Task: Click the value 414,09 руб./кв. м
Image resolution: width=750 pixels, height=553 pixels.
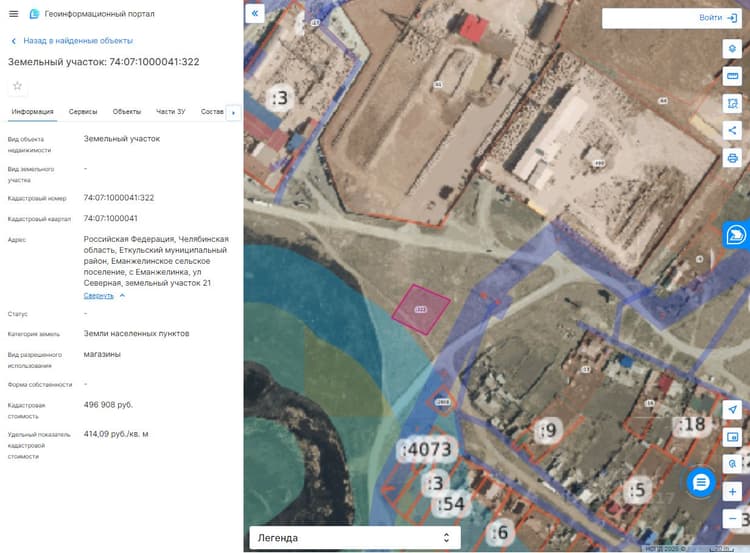Action: (116, 434)
